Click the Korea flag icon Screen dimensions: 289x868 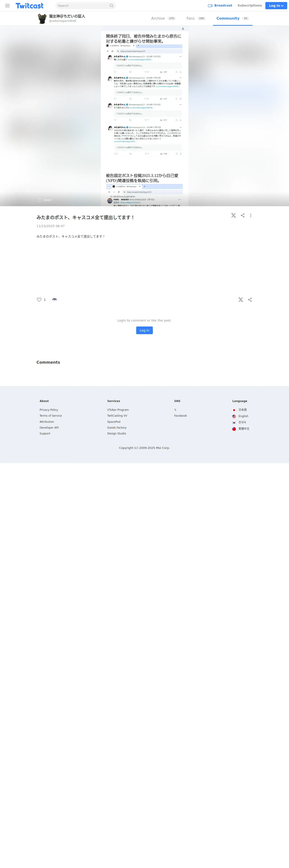click(234, 423)
